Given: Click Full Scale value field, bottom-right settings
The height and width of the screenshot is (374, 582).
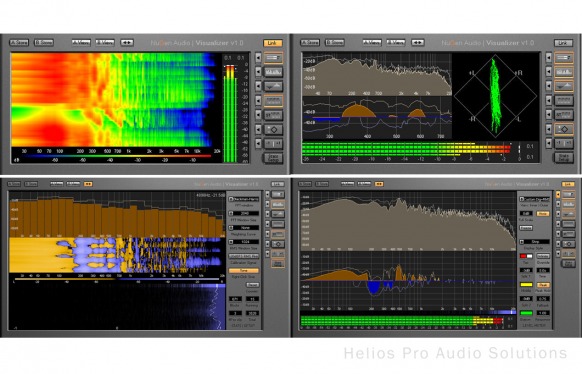Looking at the screenshot, I should (526, 214).
